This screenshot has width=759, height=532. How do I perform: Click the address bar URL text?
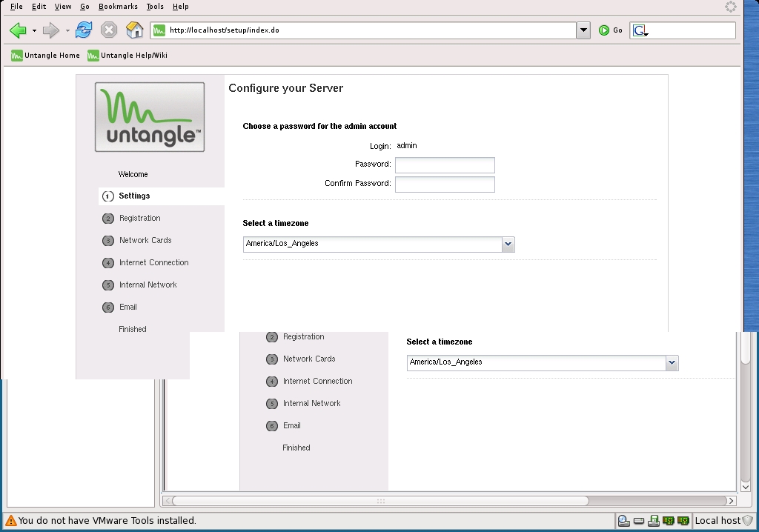[224, 30]
